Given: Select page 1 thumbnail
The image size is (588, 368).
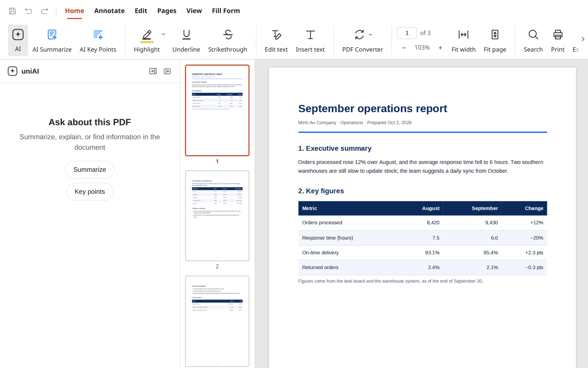Looking at the screenshot, I should [x=217, y=110].
